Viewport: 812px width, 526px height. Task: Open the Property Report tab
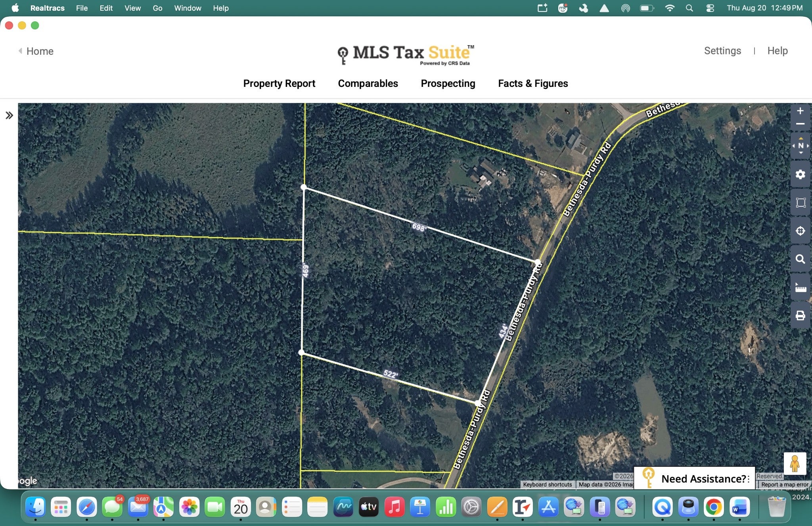tap(279, 83)
